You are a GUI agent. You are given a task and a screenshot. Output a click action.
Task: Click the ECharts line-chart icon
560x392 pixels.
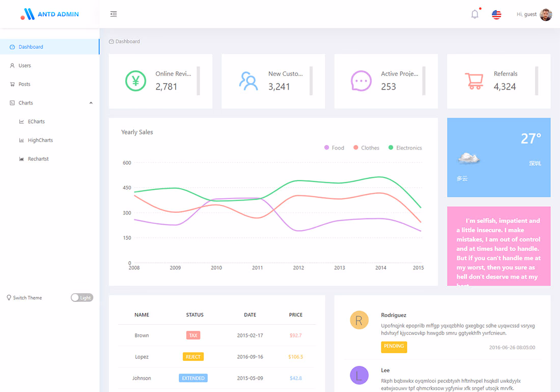pyautogui.click(x=21, y=121)
